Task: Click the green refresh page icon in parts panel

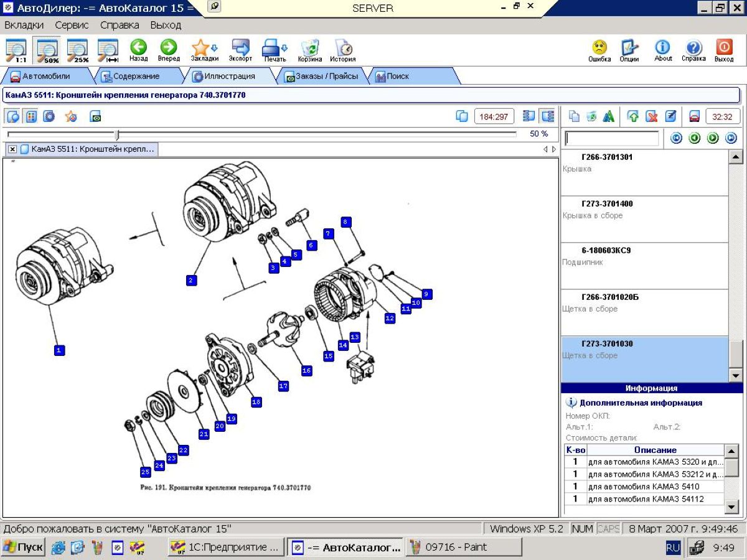Action: (591, 116)
